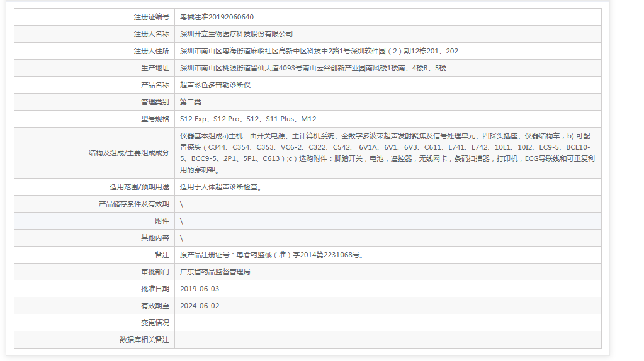Click the 注册证编号 label cell
The width and height of the screenshot is (644, 361).
click(94, 17)
